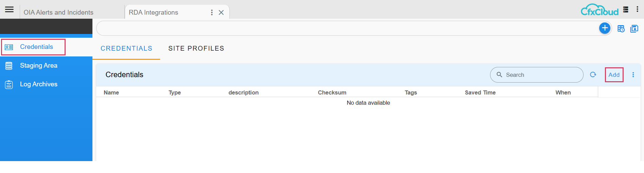Click the server stack icon
This screenshot has height=173, width=644.
click(626, 10)
